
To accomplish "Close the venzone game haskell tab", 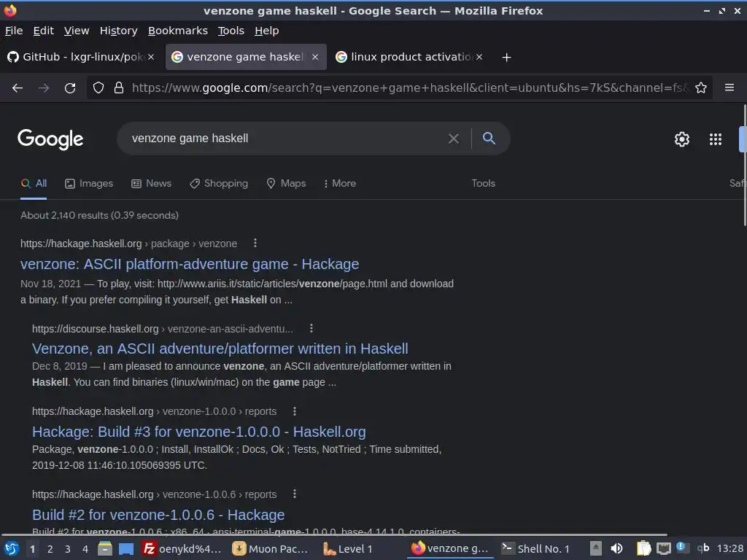I will tap(315, 57).
